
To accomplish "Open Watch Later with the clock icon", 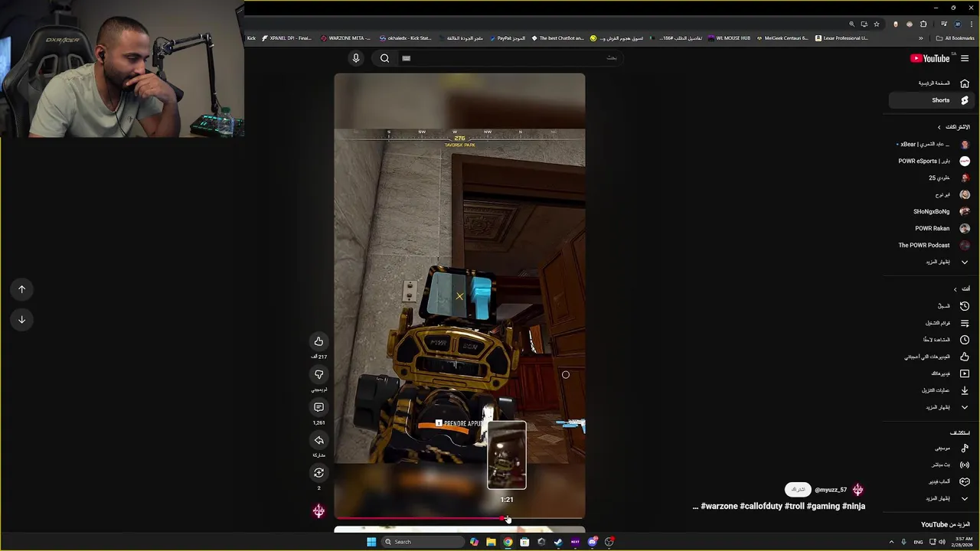I will pos(932,340).
